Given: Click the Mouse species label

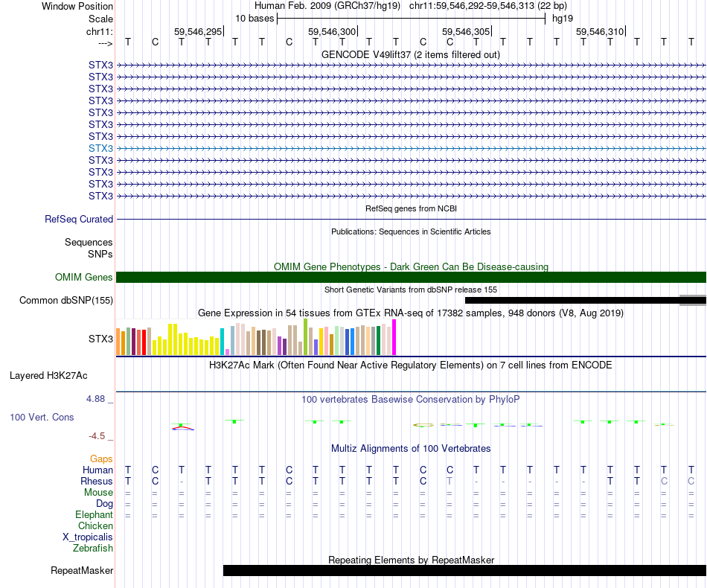Looking at the screenshot, I should click(98, 493).
